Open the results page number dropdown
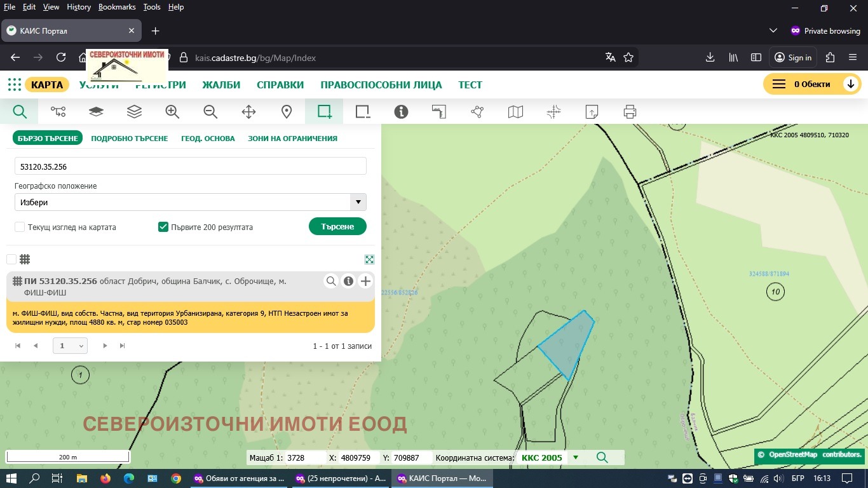 pyautogui.click(x=70, y=346)
